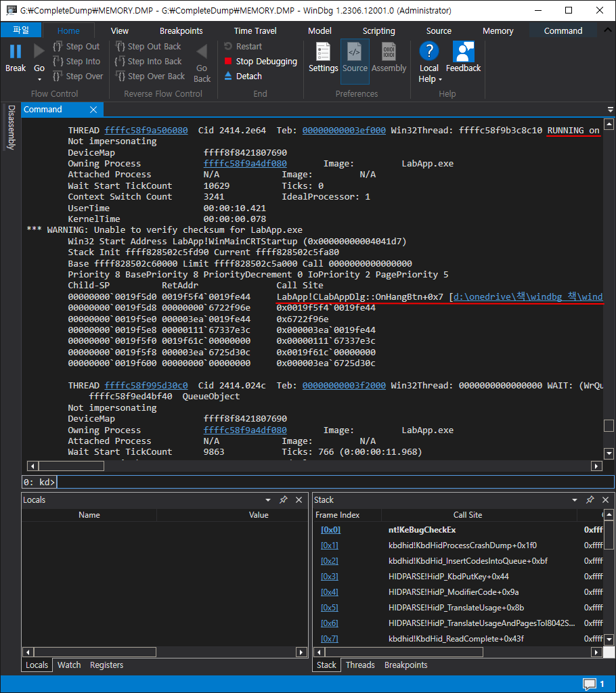Click the Break pause icon

coord(16,51)
